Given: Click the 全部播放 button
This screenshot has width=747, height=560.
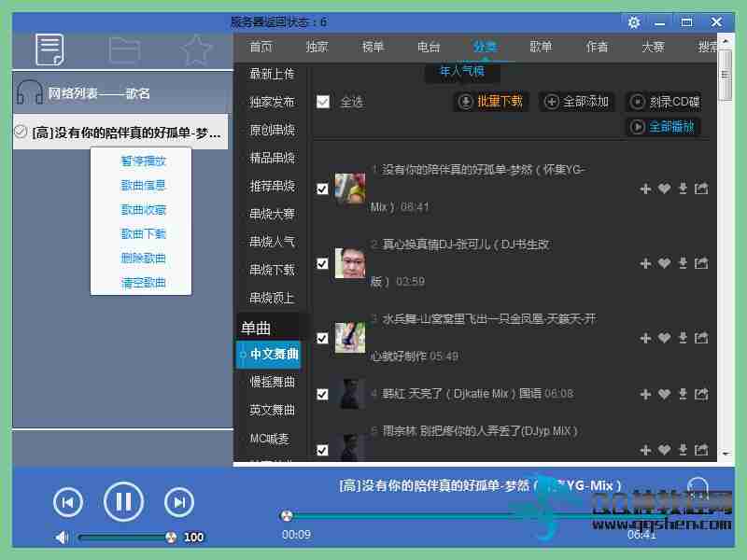Looking at the screenshot, I should (x=663, y=127).
